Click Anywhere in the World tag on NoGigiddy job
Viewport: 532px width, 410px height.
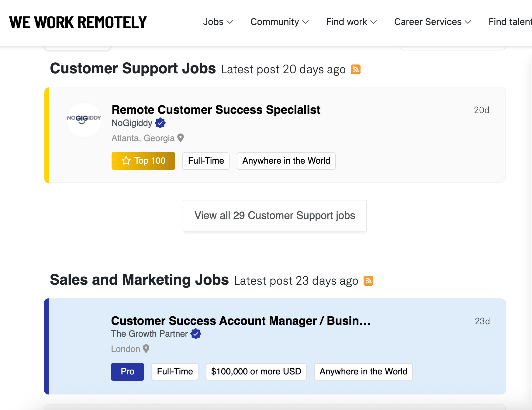tap(286, 161)
